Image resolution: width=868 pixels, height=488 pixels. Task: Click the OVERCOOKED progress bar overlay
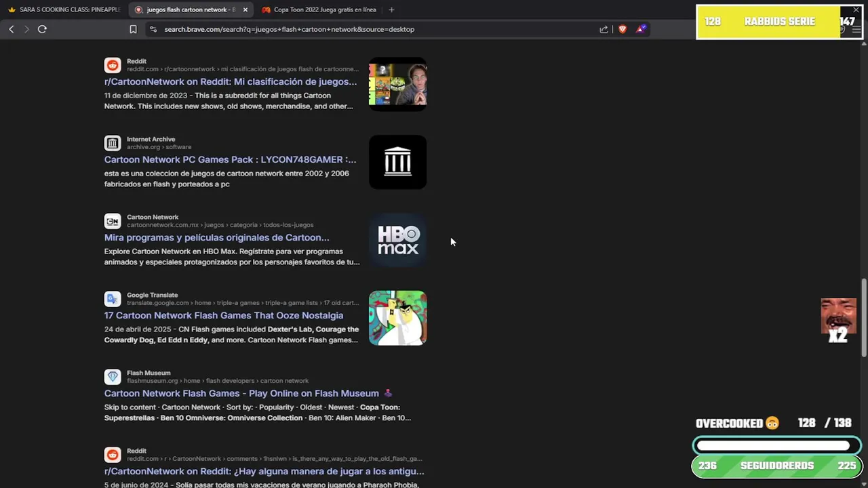pos(777,446)
